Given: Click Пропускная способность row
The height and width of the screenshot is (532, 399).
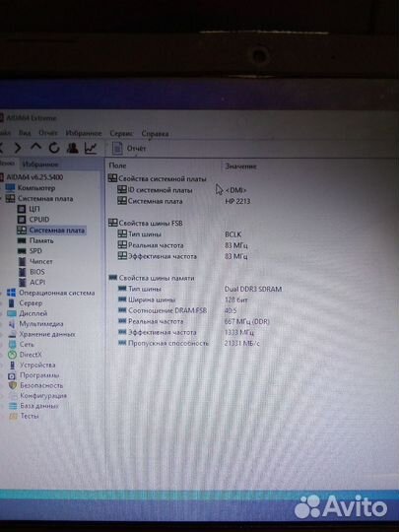Looking at the screenshot, I should pyautogui.click(x=168, y=343).
